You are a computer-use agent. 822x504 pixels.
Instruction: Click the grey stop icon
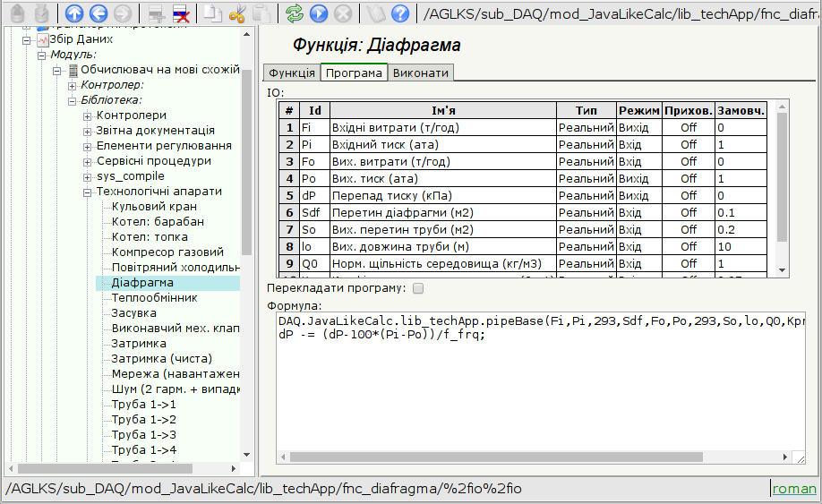343,13
